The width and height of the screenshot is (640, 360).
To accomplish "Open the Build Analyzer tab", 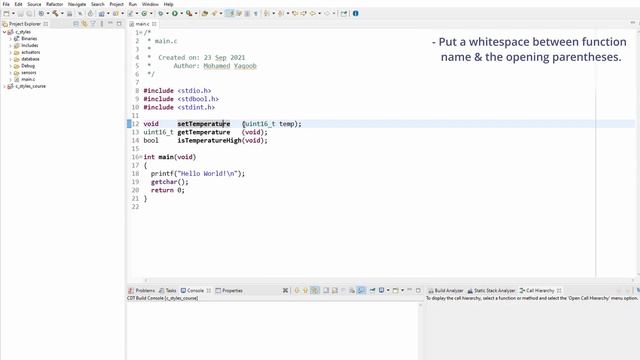I will click(x=445, y=291).
